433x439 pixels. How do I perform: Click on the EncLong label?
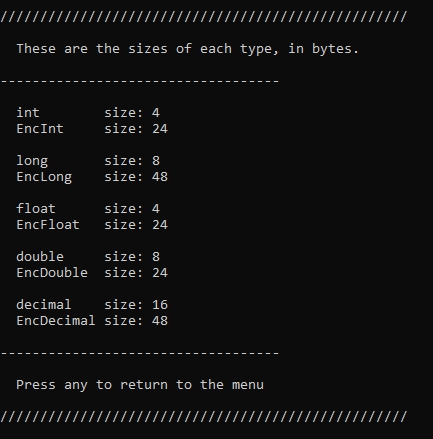click(44, 177)
